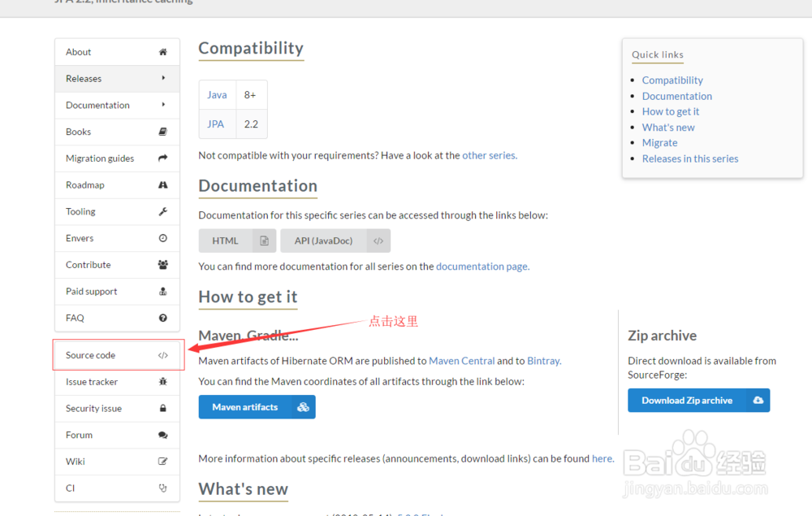The height and width of the screenshot is (516, 812).
Task: Jump to "What's new" quick link
Action: (x=668, y=128)
